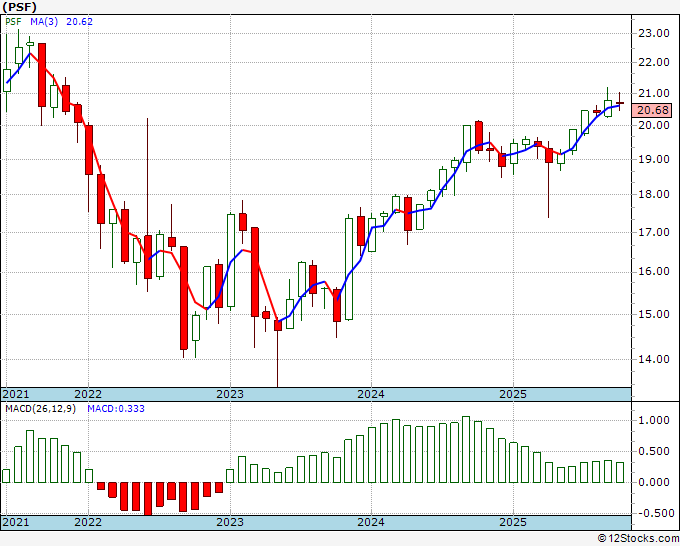The image size is (680, 546).
Task: Select the green PSF legend label
Action: click(13, 22)
